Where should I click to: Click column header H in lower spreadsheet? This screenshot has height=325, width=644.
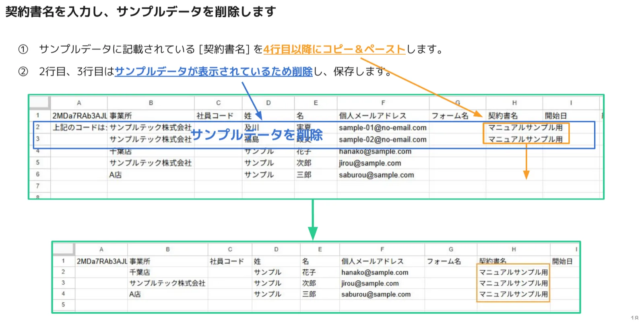click(514, 249)
